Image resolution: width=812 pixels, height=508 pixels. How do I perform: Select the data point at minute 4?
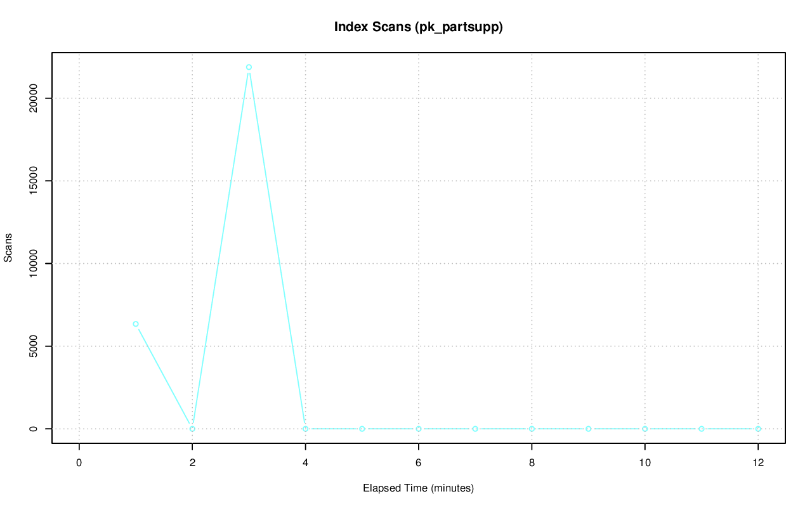click(305, 429)
